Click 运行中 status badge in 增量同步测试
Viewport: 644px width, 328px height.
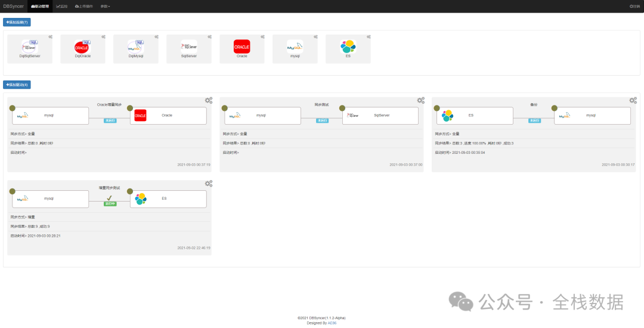click(x=110, y=204)
